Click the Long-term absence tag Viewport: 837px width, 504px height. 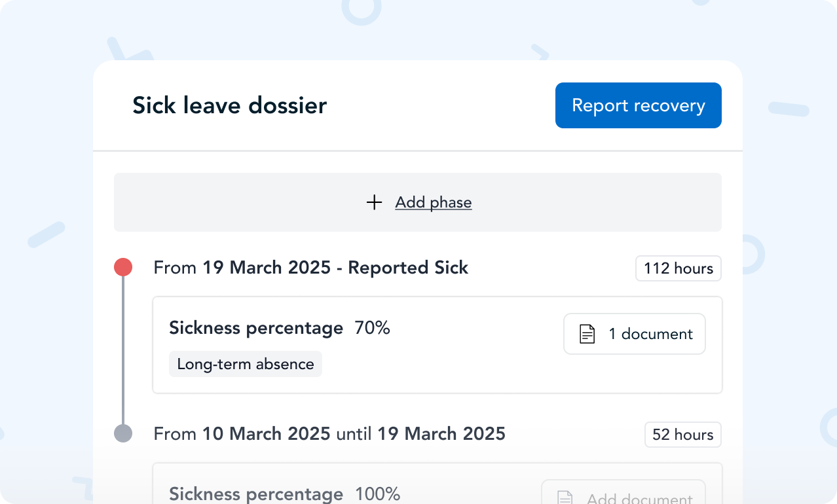(x=246, y=364)
